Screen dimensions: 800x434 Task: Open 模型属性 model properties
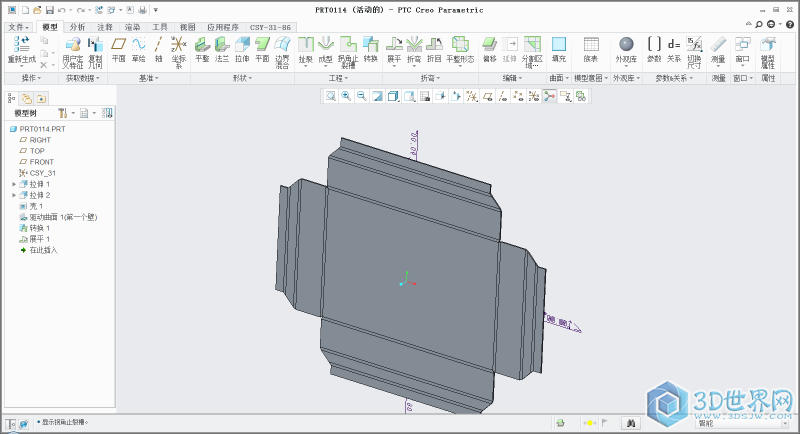point(768,52)
